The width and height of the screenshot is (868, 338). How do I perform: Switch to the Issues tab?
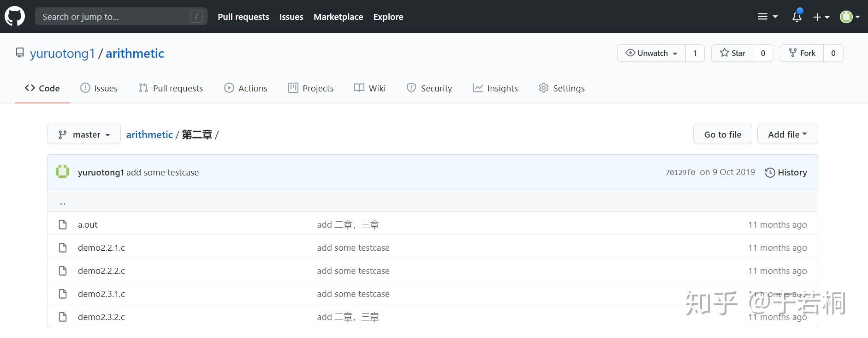(x=99, y=88)
